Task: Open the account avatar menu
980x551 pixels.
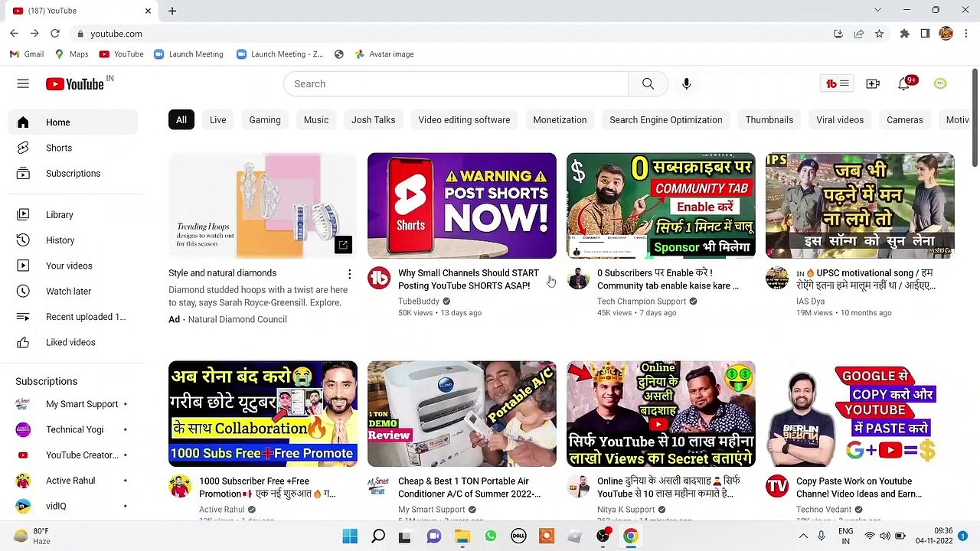Action: pyautogui.click(x=940, y=83)
